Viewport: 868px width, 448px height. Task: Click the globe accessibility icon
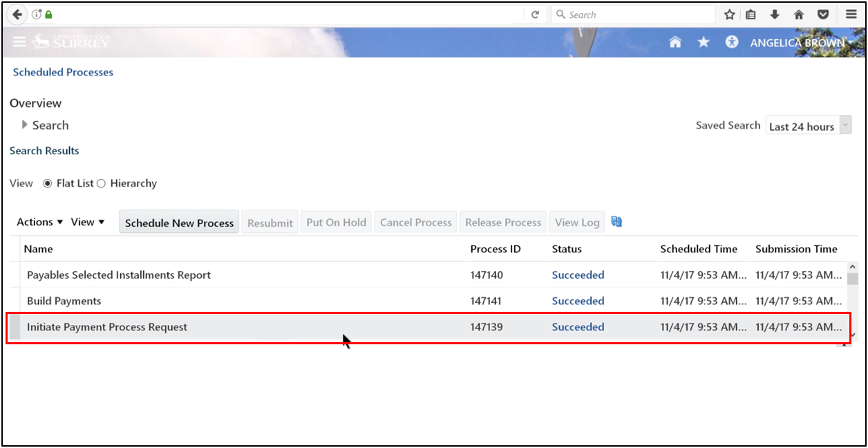click(x=731, y=41)
